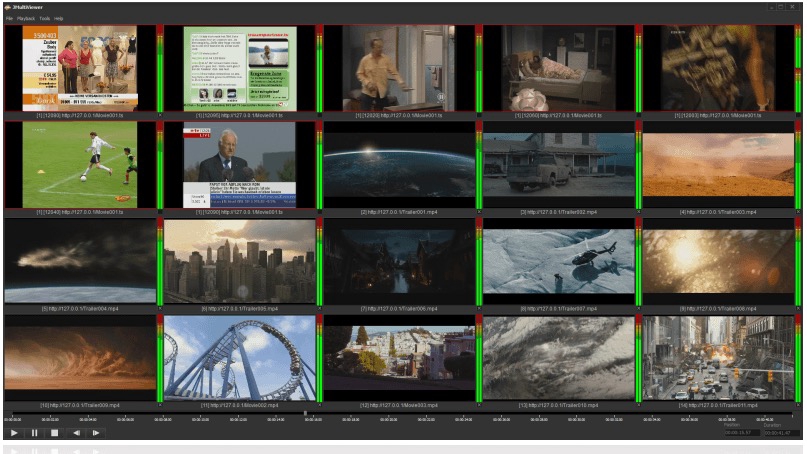Open the Tools menu
Image resolution: width=807 pixels, height=454 pixels.
pos(45,19)
